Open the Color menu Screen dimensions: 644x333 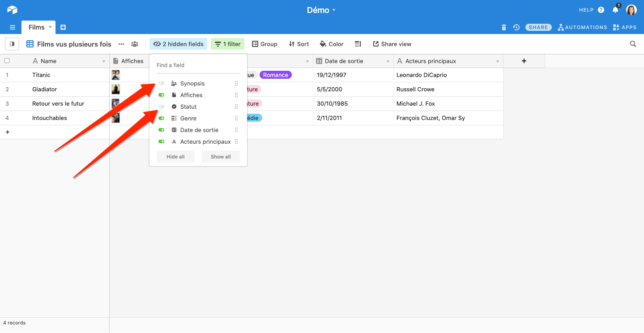point(332,44)
